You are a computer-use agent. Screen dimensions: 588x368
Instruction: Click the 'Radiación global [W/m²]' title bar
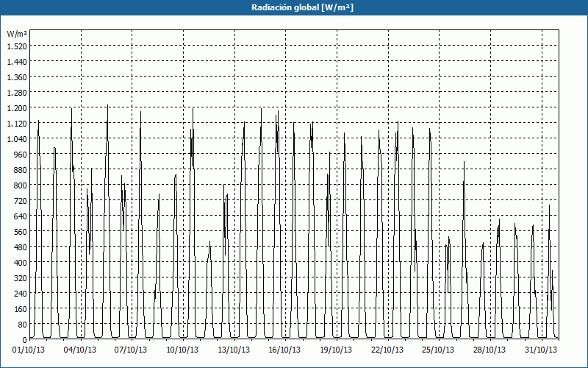[294, 7]
